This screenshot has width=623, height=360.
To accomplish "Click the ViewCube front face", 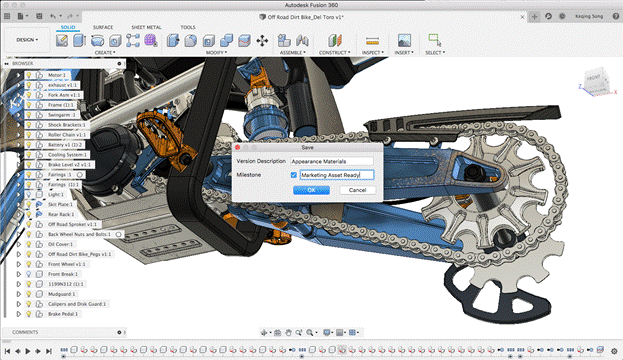I will coord(595,79).
